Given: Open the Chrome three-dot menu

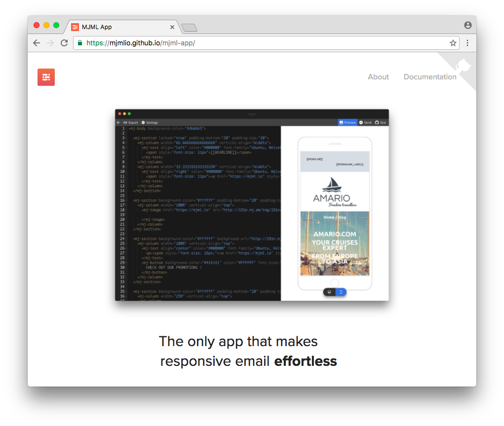Looking at the screenshot, I should (467, 43).
